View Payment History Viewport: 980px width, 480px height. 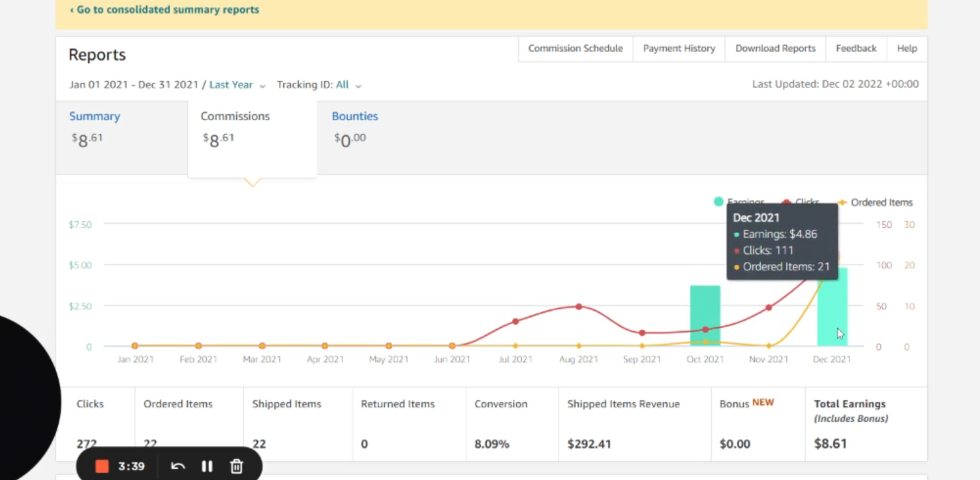click(x=679, y=48)
